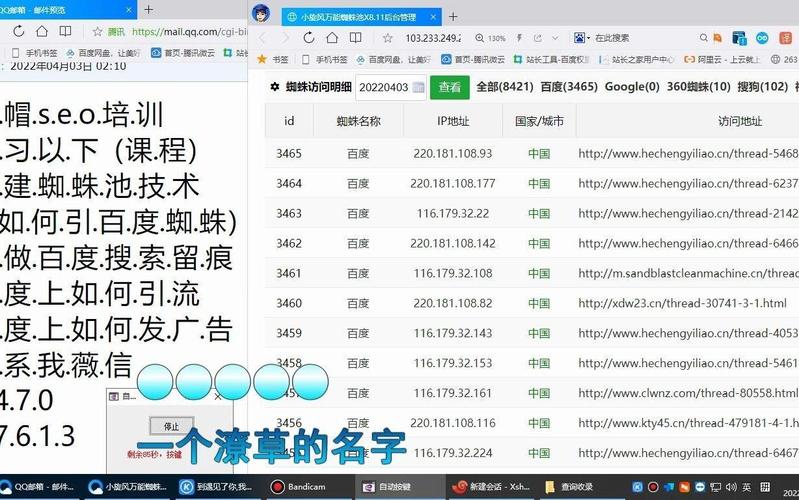Select the 小旋风万能蜘蛛池X8.11后台管理 tab
Viewport: 799px width, 500px height.
tap(361, 17)
